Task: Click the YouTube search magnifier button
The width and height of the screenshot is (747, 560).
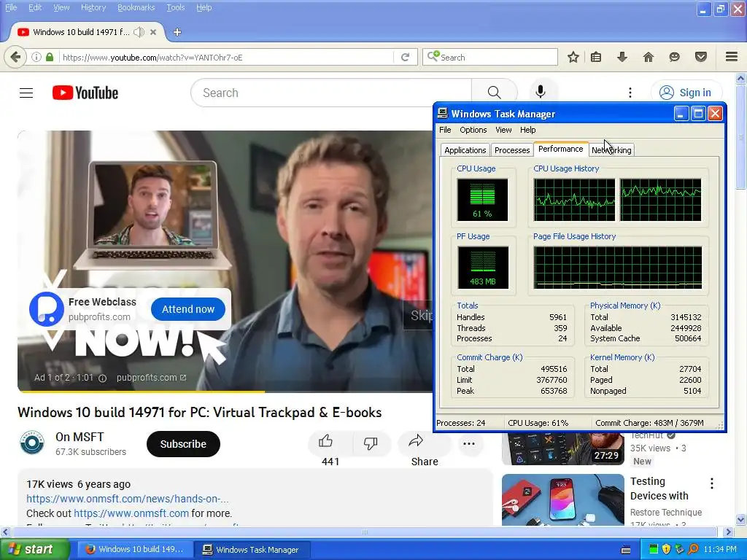Action: (494, 93)
